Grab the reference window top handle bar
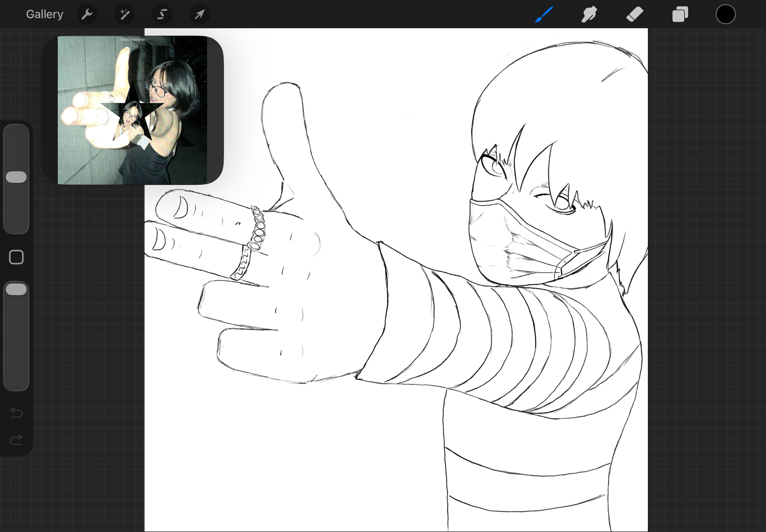 (132, 40)
